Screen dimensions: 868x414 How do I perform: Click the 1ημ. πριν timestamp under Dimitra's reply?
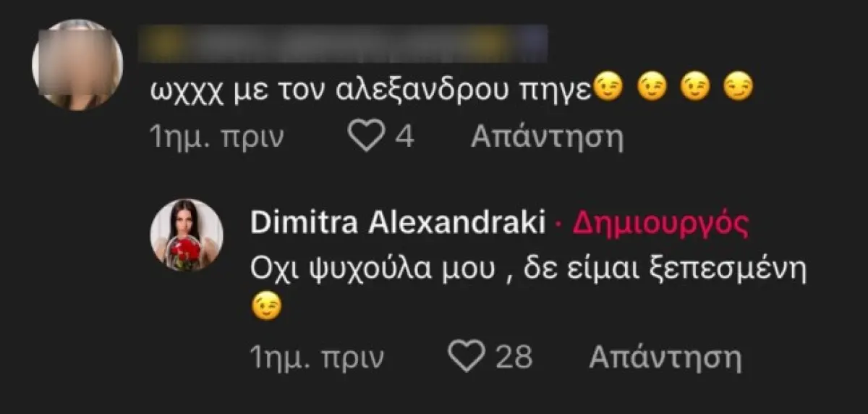point(317,356)
